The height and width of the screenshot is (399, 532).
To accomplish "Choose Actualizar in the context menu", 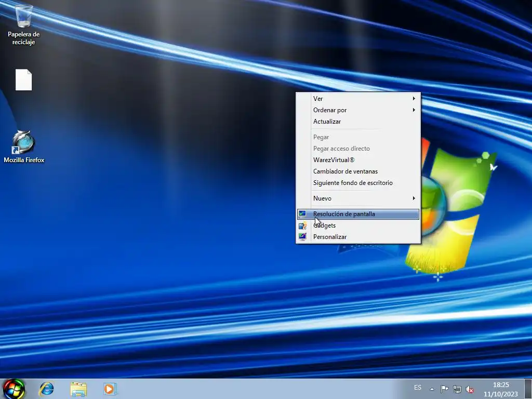I will 358,122.
